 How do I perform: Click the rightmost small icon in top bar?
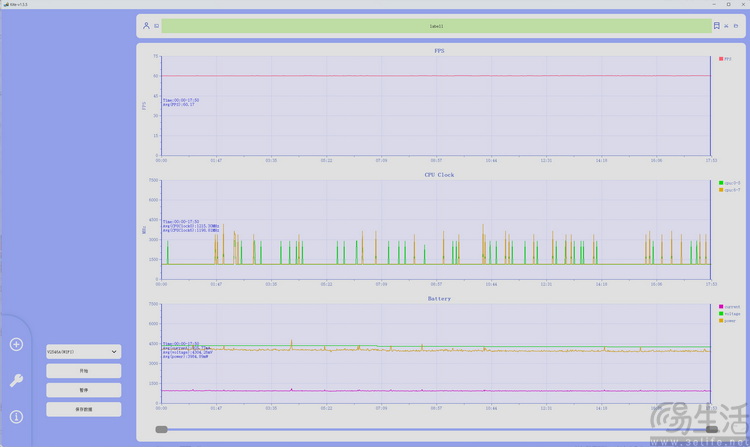737,26
